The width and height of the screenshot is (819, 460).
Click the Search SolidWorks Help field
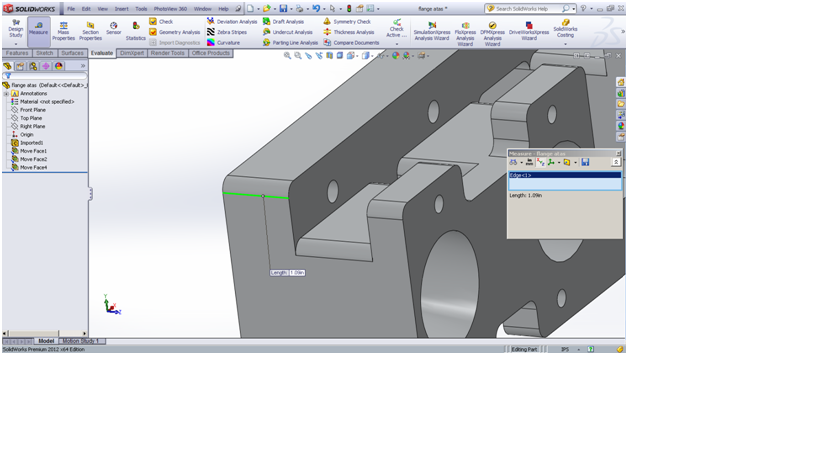click(x=527, y=9)
